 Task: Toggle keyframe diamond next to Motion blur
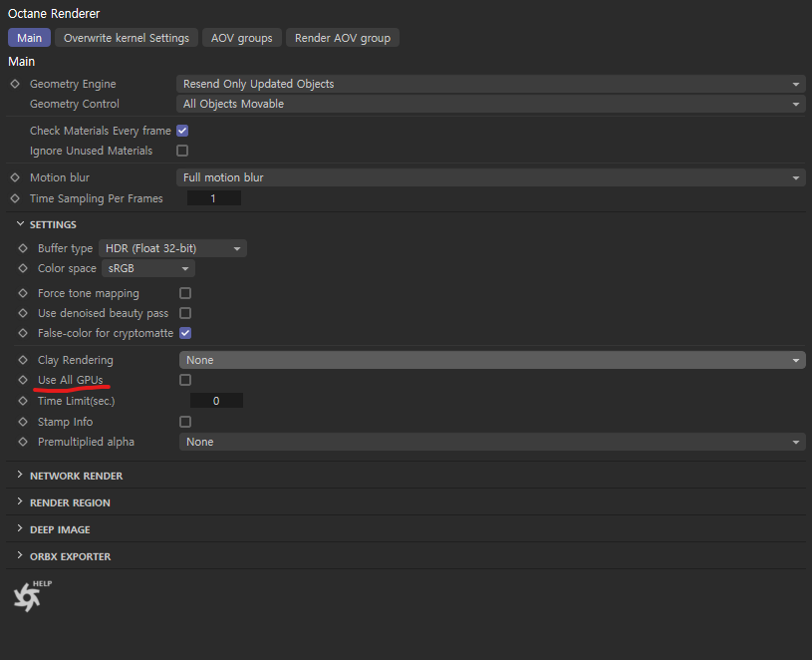point(15,177)
